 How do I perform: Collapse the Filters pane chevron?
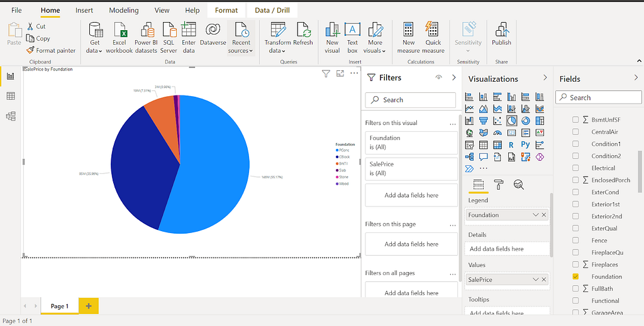pos(454,77)
